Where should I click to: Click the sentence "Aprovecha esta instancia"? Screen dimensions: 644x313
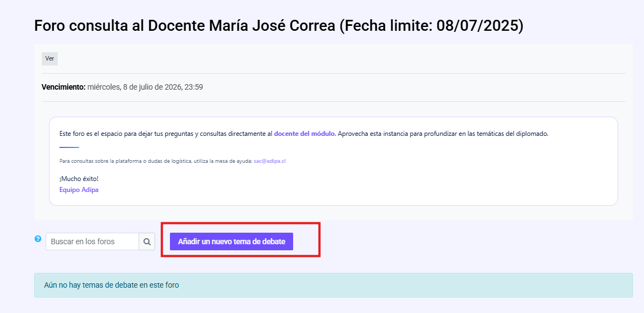(443, 134)
